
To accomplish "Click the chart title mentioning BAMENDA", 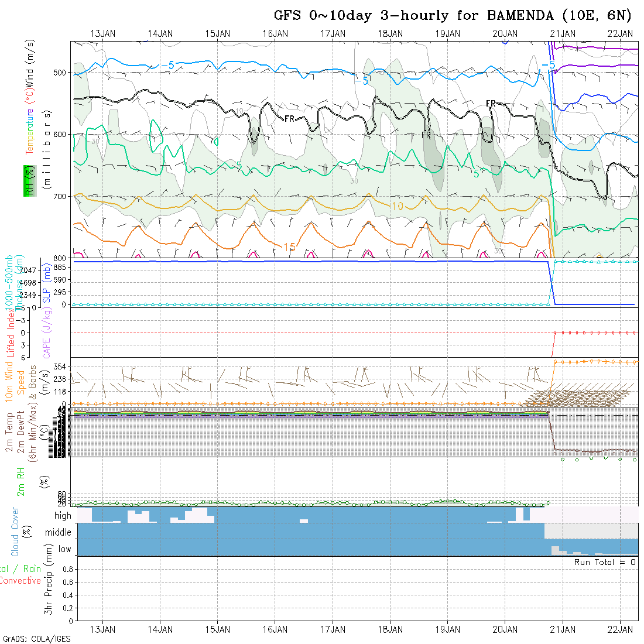I will [453, 15].
